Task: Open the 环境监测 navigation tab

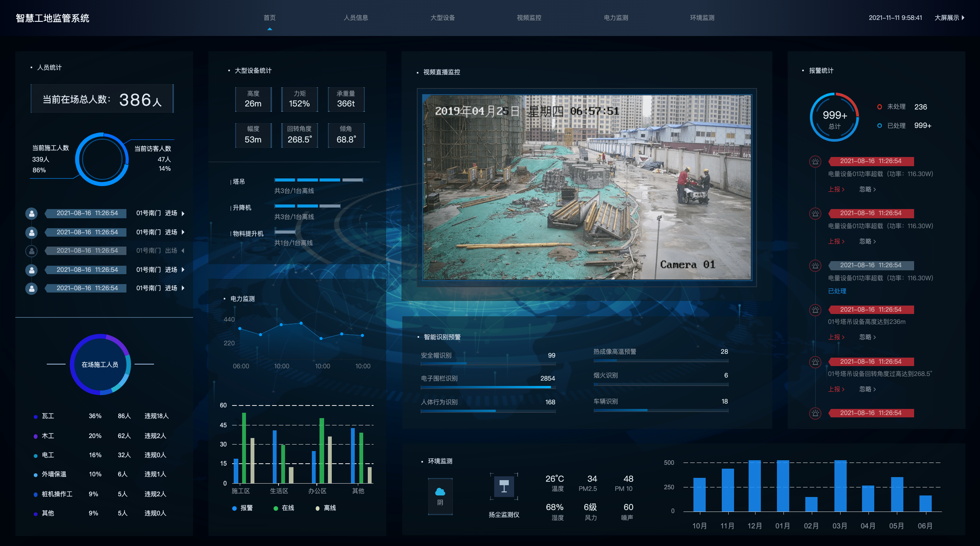Action: [x=702, y=18]
